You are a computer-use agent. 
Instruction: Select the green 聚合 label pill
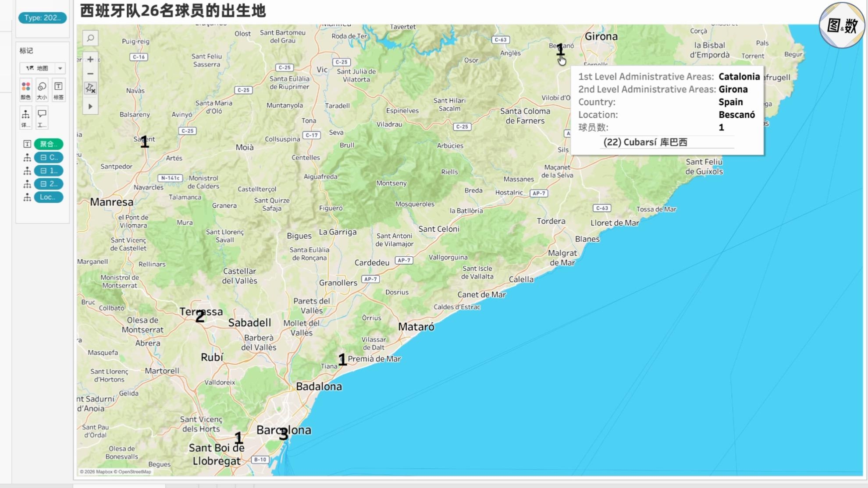click(x=49, y=144)
